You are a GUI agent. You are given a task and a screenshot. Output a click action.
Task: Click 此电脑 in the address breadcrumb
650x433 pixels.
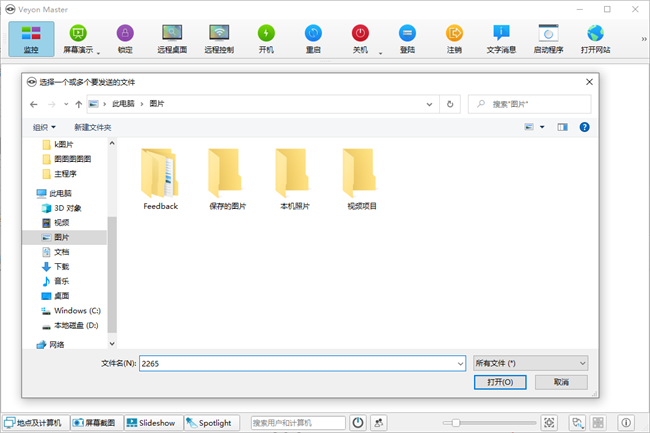coord(123,104)
